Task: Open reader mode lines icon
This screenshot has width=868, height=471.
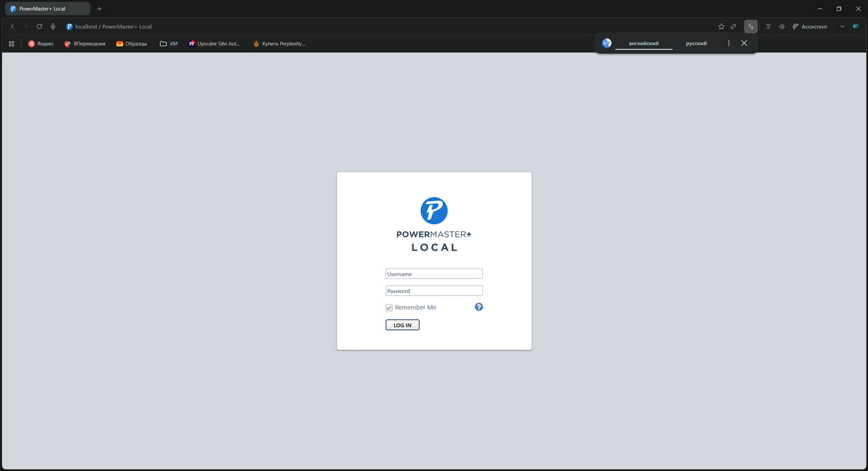Action: pos(768,26)
